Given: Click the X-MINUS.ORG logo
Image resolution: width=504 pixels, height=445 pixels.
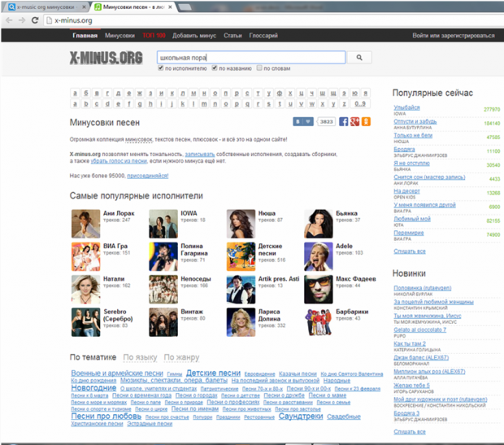Looking at the screenshot, I should 106,58.
